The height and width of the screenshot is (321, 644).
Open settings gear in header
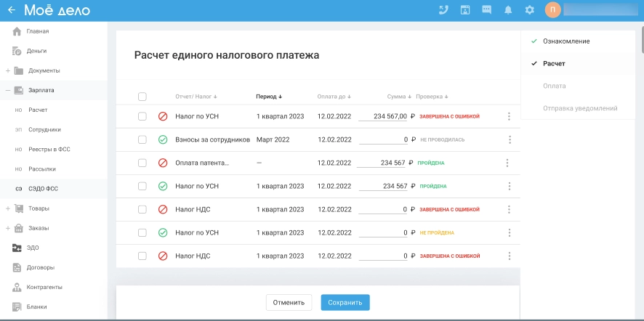pos(530,10)
